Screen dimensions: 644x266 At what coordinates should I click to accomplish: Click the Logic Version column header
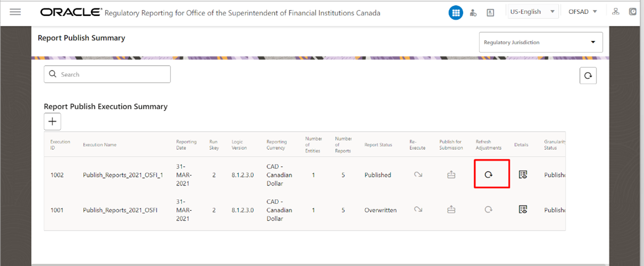click(x=239, y=144)
